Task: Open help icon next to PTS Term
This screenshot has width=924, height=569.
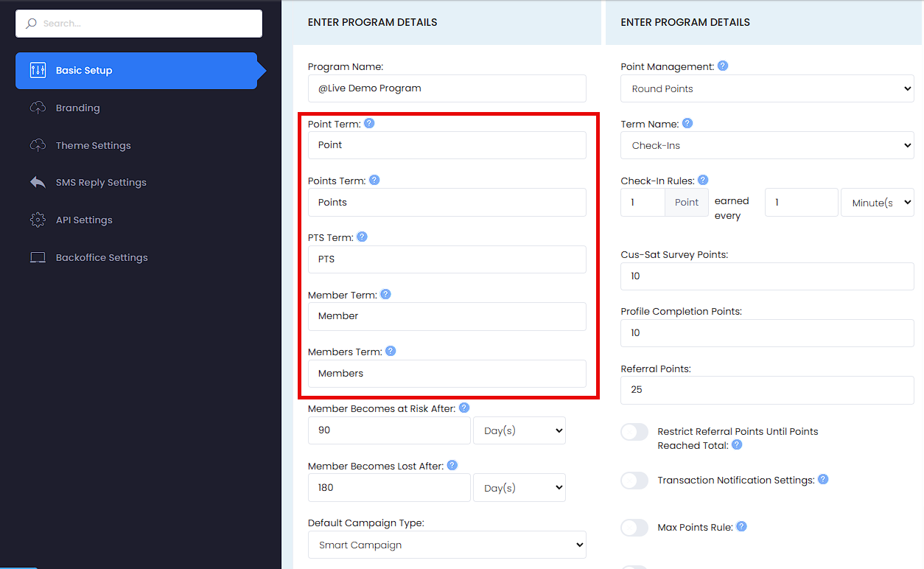Action: point(362,237)
